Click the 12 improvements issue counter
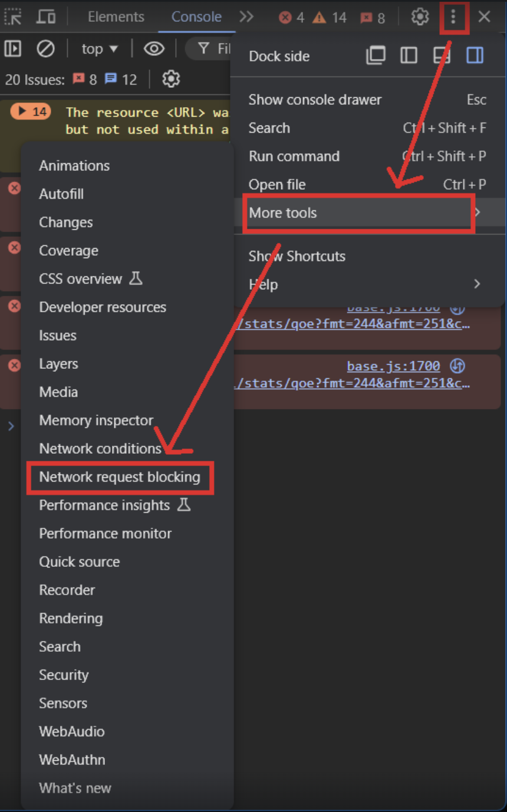The image size is (507, 812). point(121,79)
